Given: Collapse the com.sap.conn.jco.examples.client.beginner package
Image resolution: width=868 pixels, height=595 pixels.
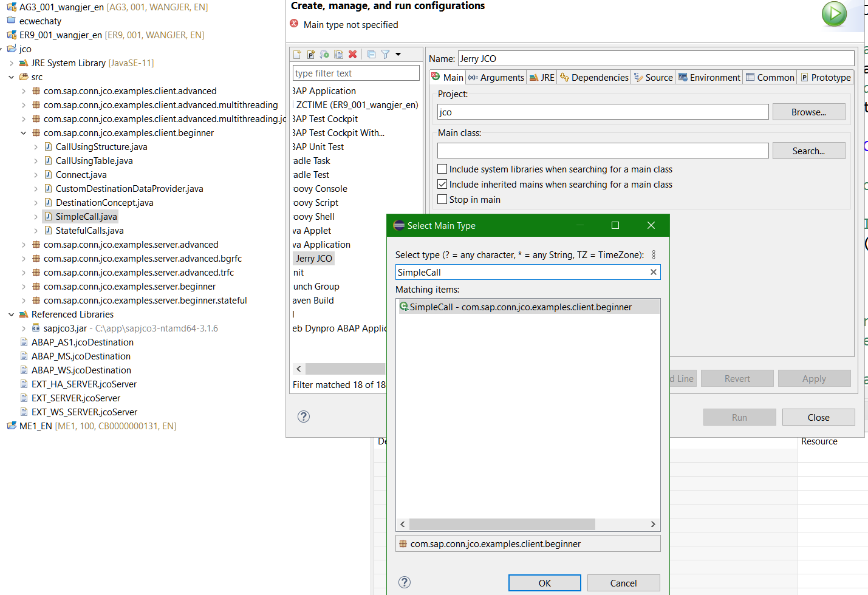Looking at the screenshot, I should coord(23,132).
